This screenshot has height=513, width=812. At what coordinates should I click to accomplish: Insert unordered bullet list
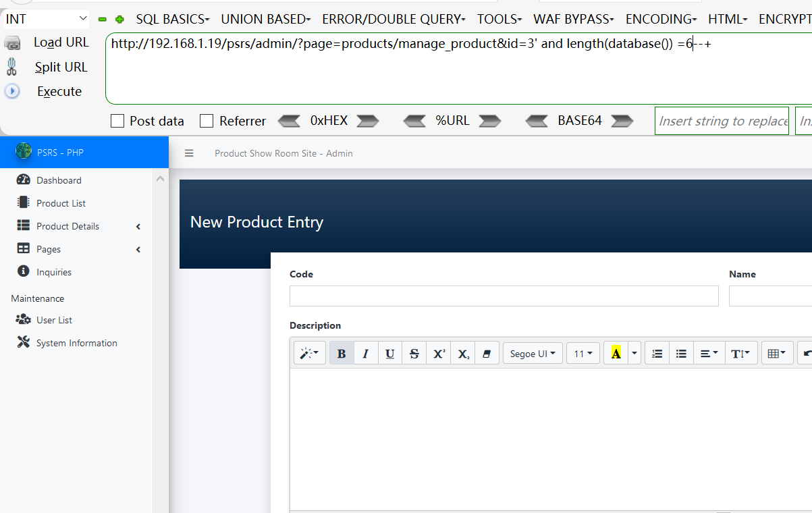[x=681, y=353]
